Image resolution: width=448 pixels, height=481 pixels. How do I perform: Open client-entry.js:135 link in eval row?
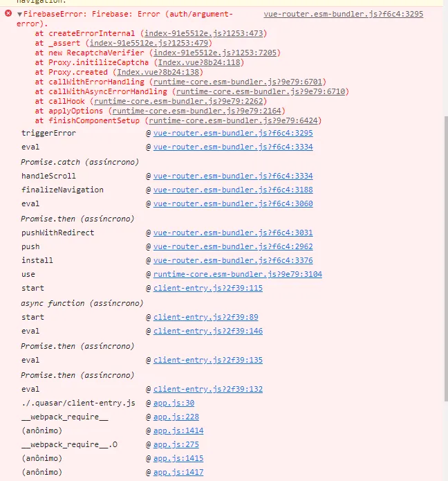(208, 360)
